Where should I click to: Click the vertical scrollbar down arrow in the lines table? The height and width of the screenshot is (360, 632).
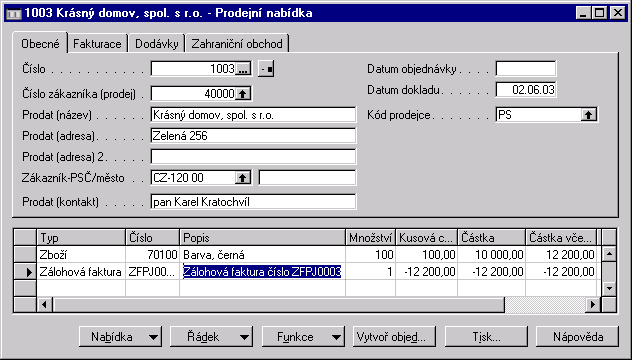click(609, 289)
